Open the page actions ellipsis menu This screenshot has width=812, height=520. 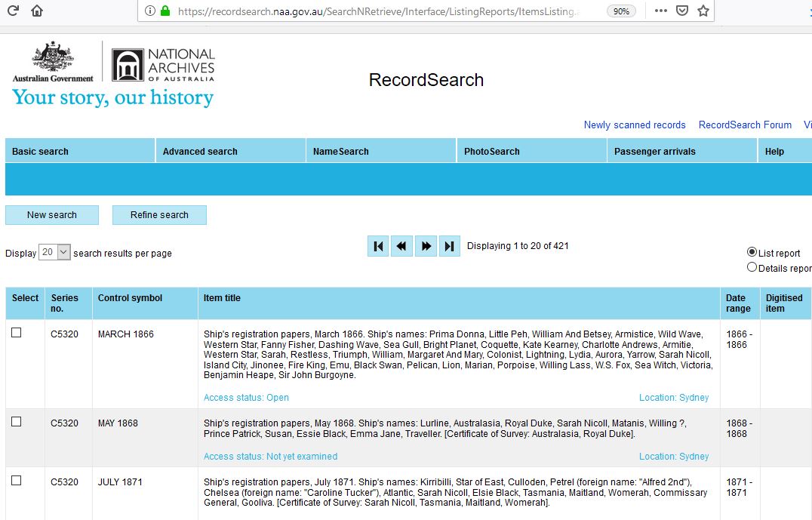(x=660, y=11)
